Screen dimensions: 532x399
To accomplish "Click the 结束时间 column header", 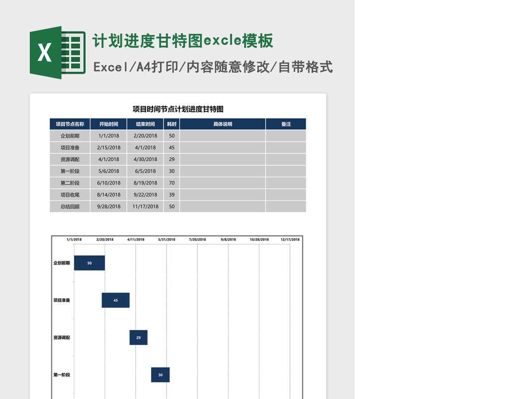I will 145,124.
